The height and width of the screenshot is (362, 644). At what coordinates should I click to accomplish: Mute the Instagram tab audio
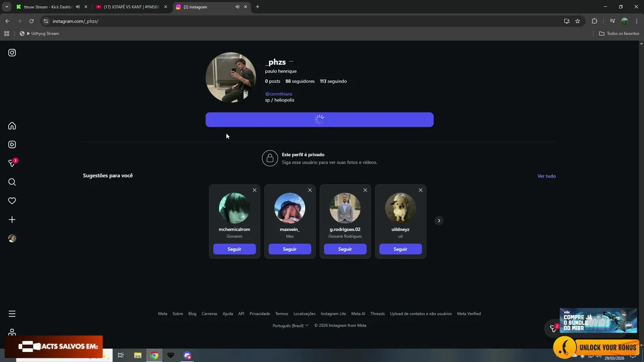point(237,7)
